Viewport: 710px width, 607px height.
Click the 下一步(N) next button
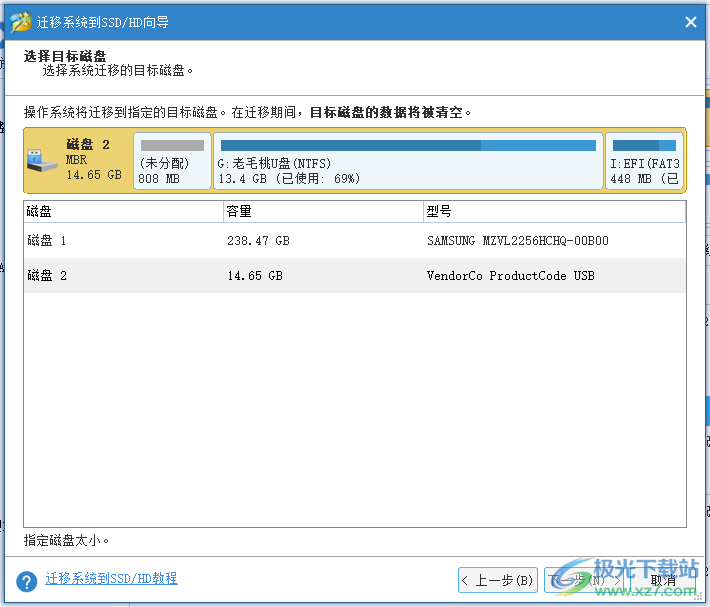point(583,580)
